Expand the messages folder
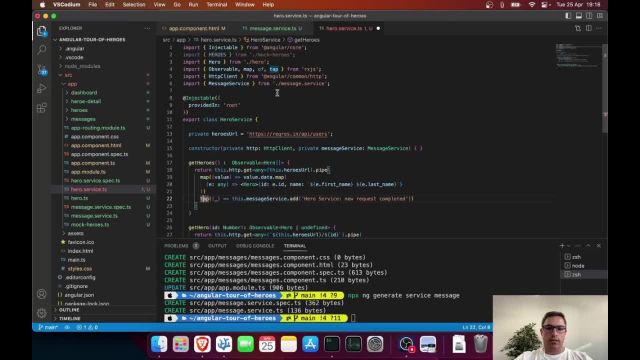Image resolution: width=640 pixels, height=360 pixels. coord(83,119)
